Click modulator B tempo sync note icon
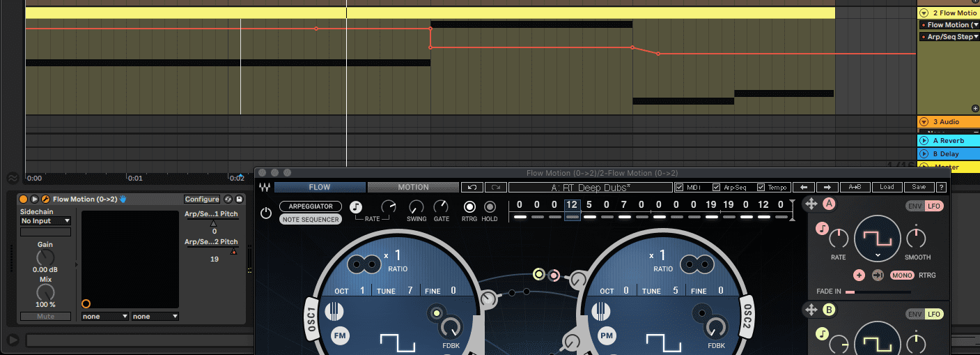 (823, 333)
